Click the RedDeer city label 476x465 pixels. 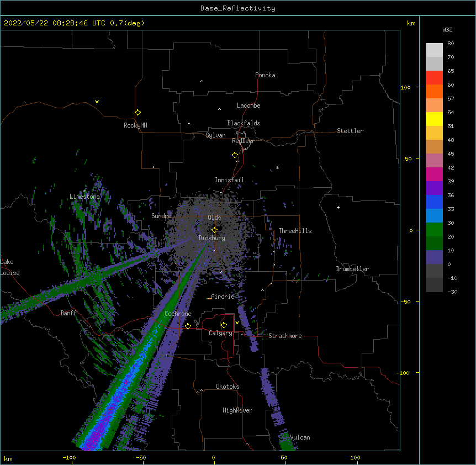[x=243, y=141]
